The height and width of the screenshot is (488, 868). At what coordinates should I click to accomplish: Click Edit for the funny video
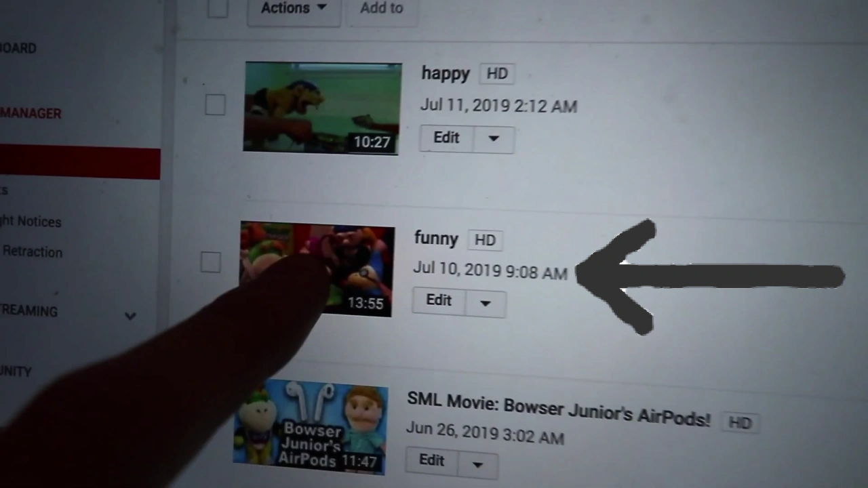pos(439,300)
